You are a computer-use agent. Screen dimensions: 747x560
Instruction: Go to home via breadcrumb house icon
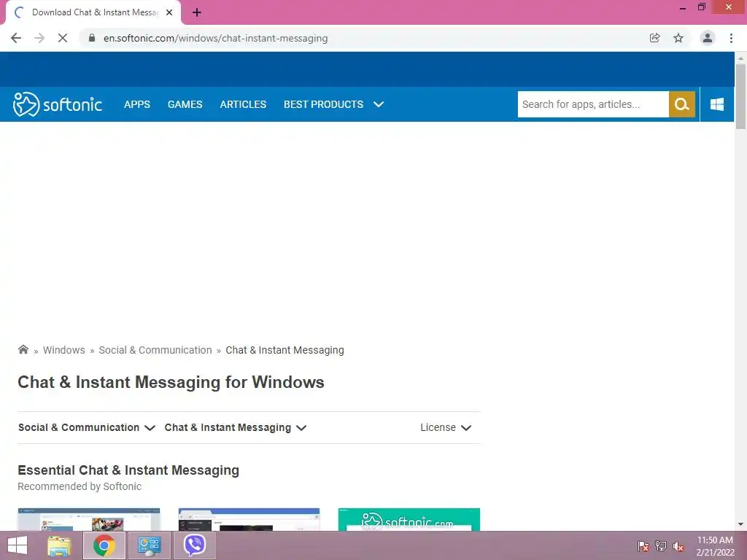coord(23,349)
